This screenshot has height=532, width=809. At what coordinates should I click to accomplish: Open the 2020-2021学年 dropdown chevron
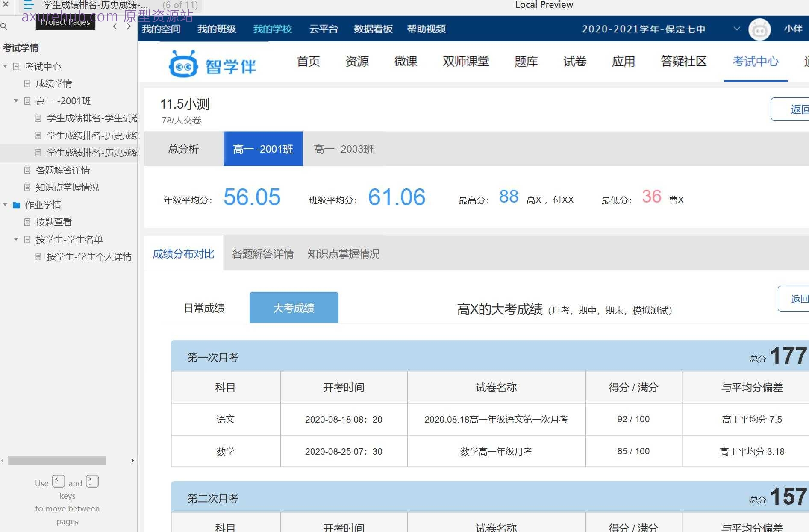(736, 29)
